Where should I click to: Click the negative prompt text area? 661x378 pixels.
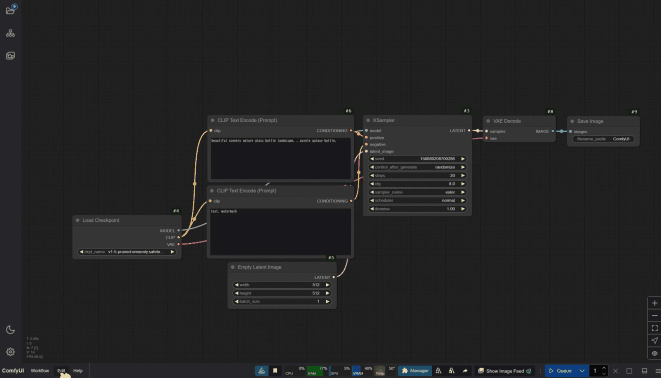pyautogui.click(x=281, y=232)
